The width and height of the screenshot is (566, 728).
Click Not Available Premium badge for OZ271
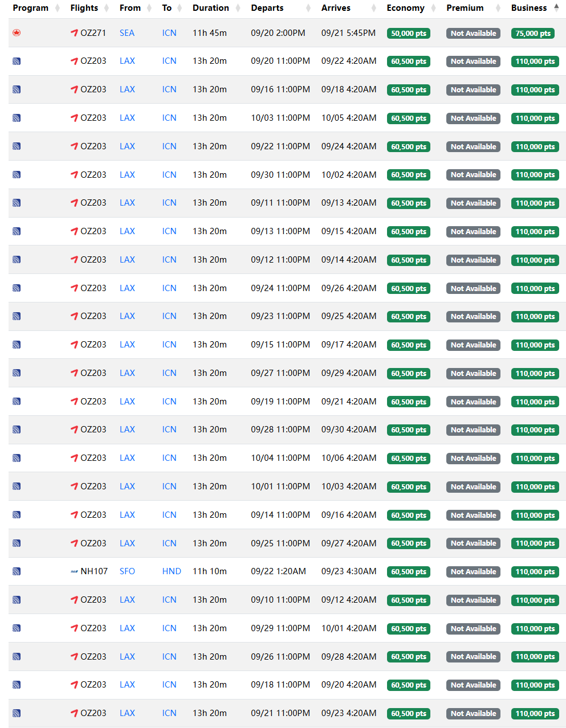point(473,34)
